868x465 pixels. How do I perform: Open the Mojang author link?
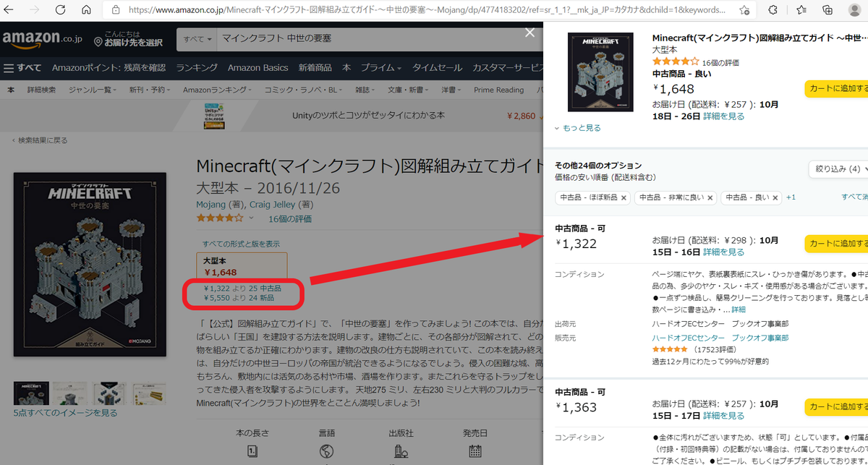[211, 204]
